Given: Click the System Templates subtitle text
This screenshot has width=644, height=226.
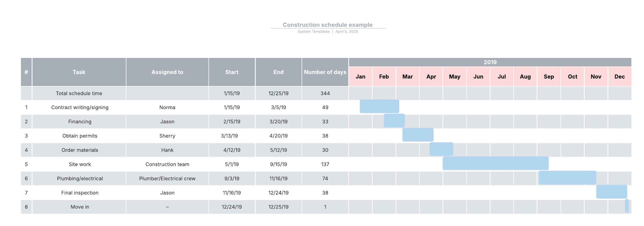Looking at the screenshot, I should coord(313,32).
